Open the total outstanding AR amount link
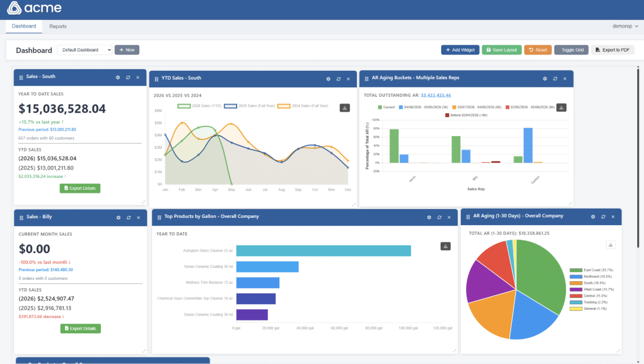This screenshot has height=364, width=644. click(x=436, y=95)
